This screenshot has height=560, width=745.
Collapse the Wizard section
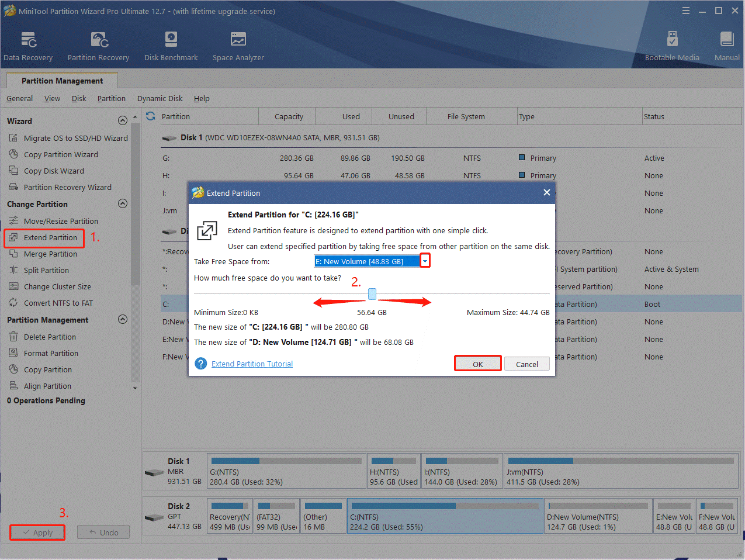(123, 120)
